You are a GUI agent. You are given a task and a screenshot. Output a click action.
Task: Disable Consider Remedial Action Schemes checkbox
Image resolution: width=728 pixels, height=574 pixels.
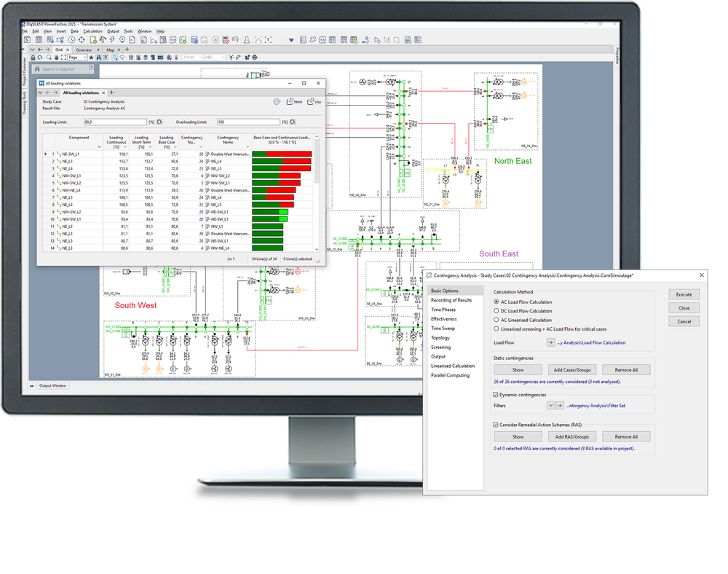[496, 424]
